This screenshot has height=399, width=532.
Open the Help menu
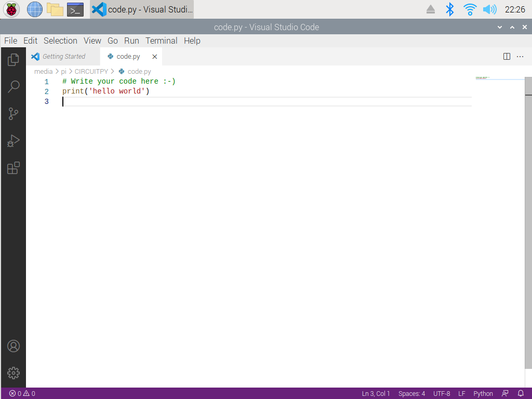(x=192, y=41)
